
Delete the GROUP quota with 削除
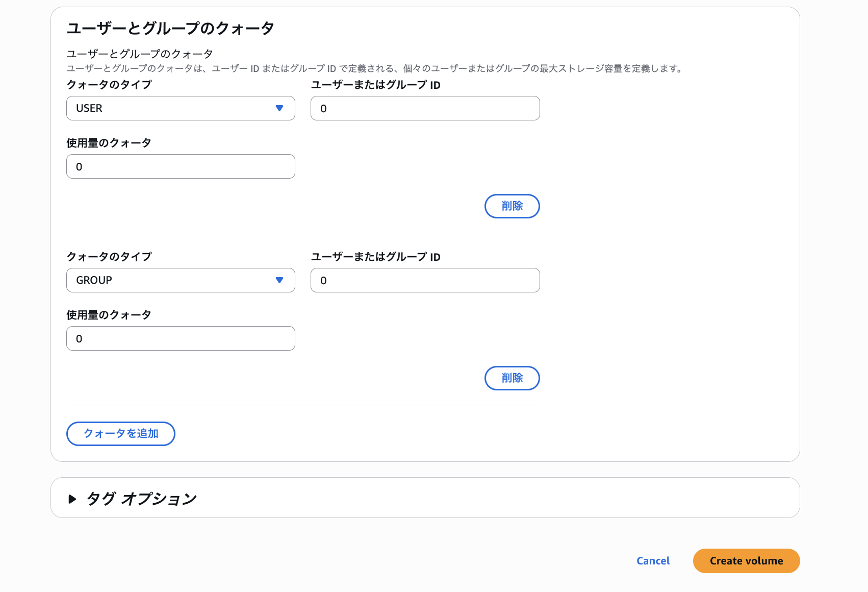tap(512, 378)
